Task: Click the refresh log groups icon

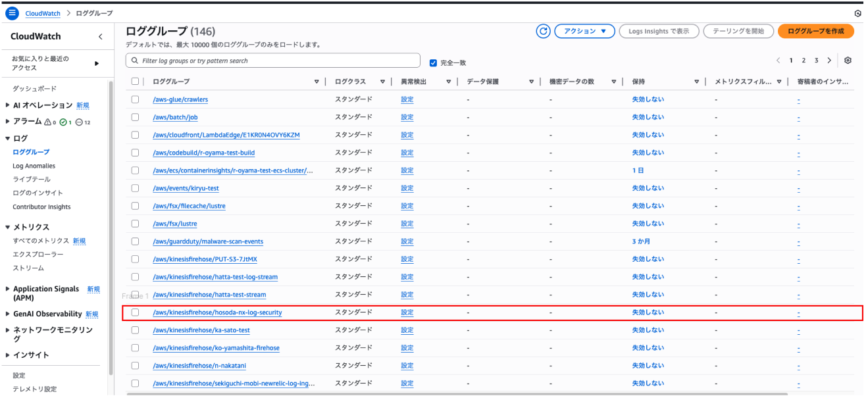Action: [x=544, y=31]
